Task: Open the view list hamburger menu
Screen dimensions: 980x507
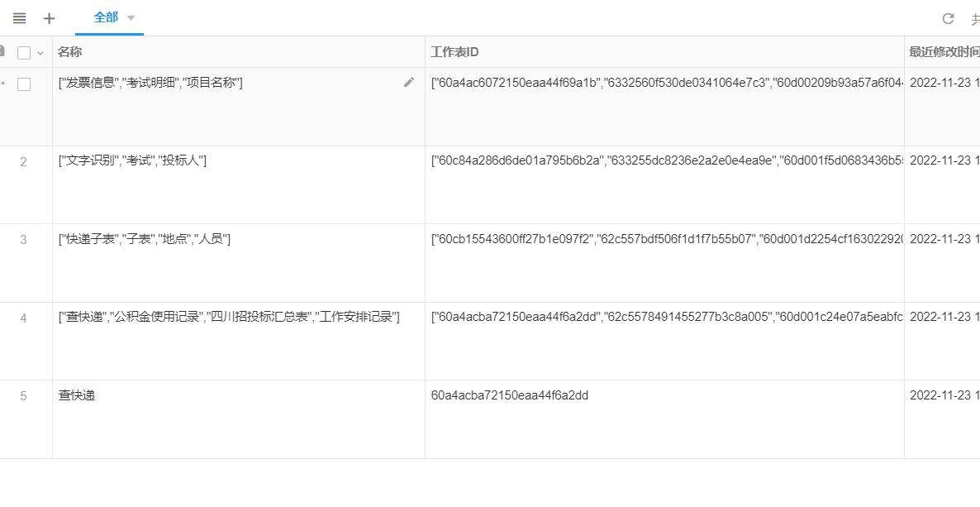Action: point(19,18)
